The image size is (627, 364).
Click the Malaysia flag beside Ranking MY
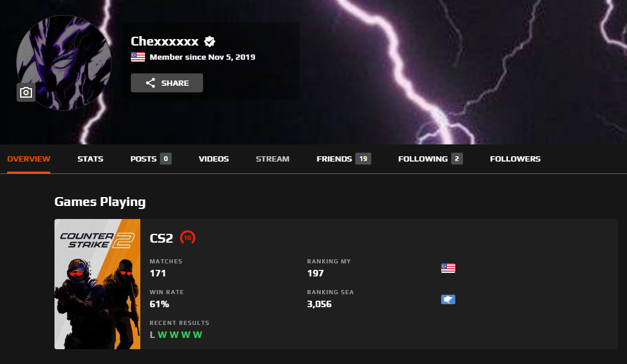(x=448, y=268)
